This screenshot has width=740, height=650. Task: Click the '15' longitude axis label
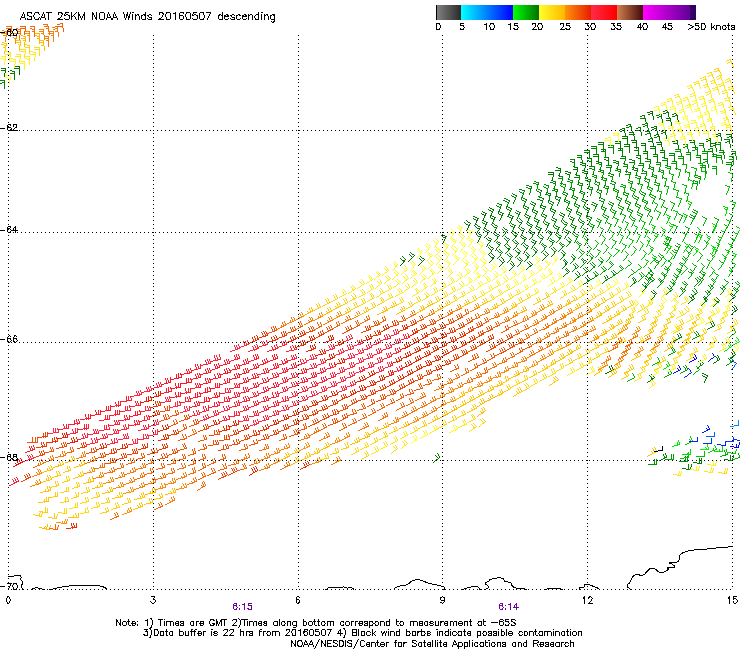[x=732, y=600]
